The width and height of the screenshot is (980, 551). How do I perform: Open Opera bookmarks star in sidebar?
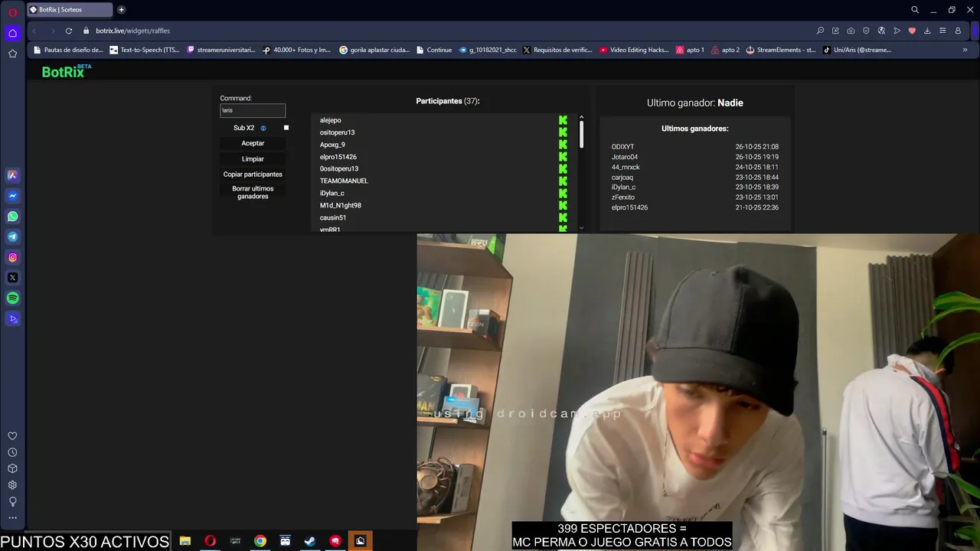12,54
